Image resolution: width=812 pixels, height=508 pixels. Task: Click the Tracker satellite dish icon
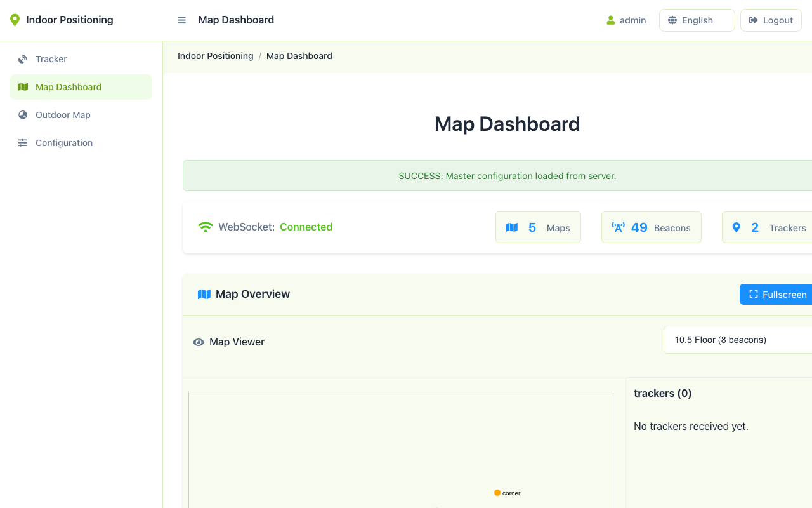23,59
